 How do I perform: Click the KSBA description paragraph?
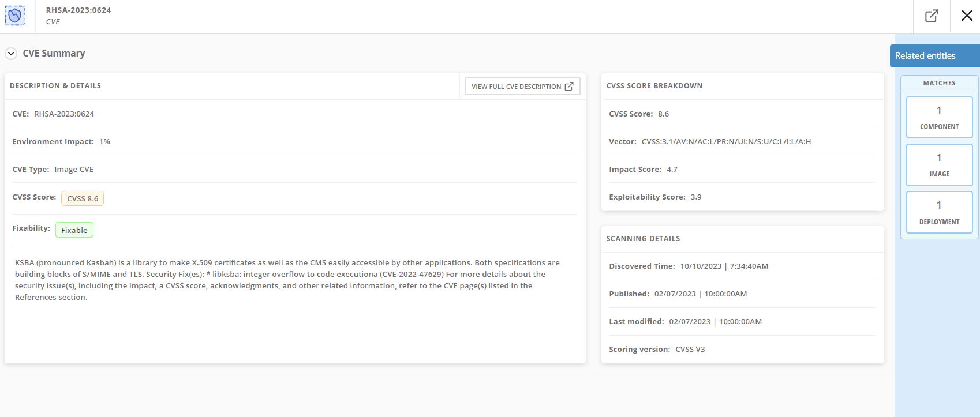click(287, 280)
